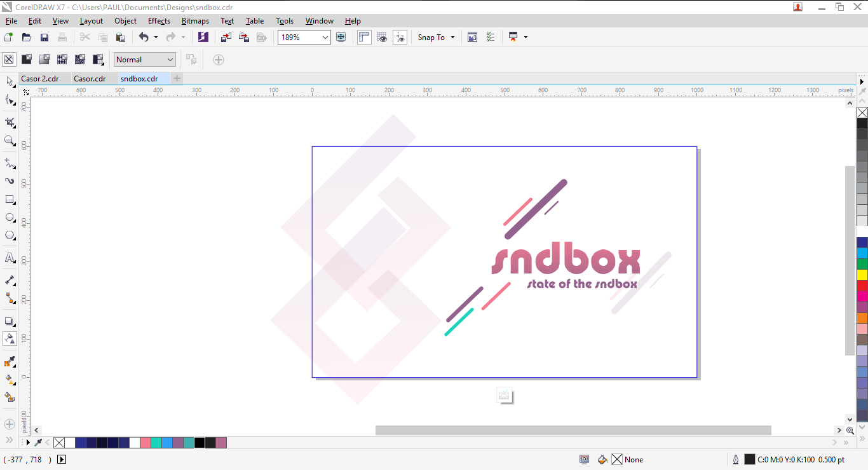Select the Parallel Dimension tool
The width and height of the screenshot is (868, 470).
pos(10,280)
